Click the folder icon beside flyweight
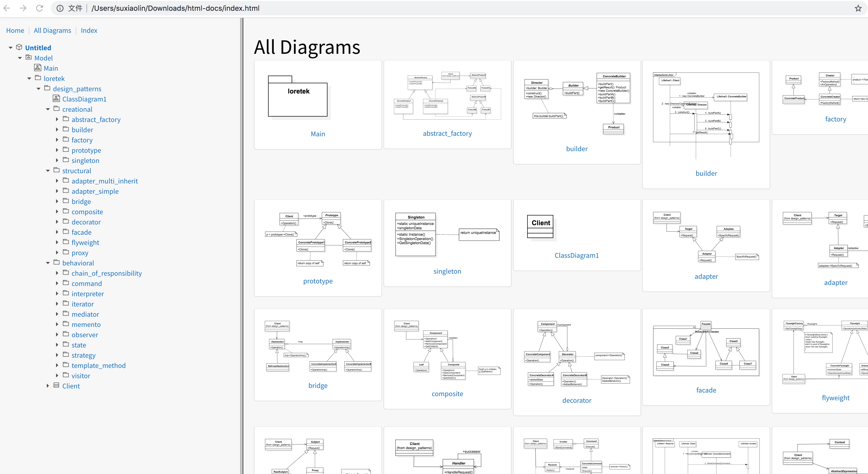Viewport: 868px width, 474px height. [x=66, y=242]
